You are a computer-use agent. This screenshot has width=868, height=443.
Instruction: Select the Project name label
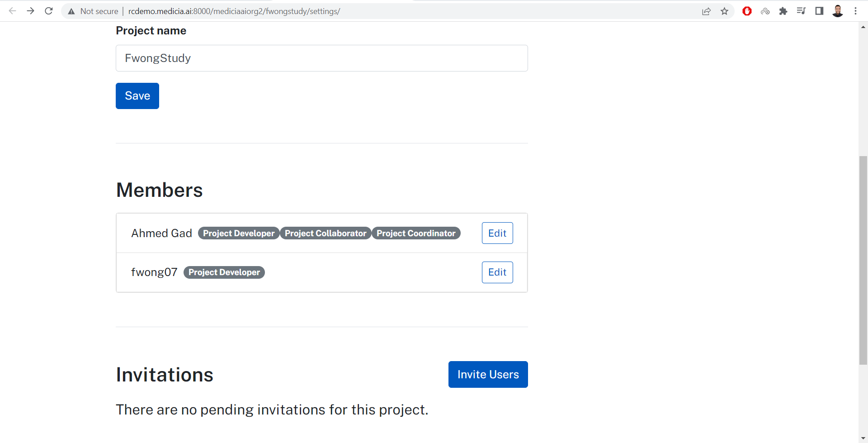click(151, 31)
